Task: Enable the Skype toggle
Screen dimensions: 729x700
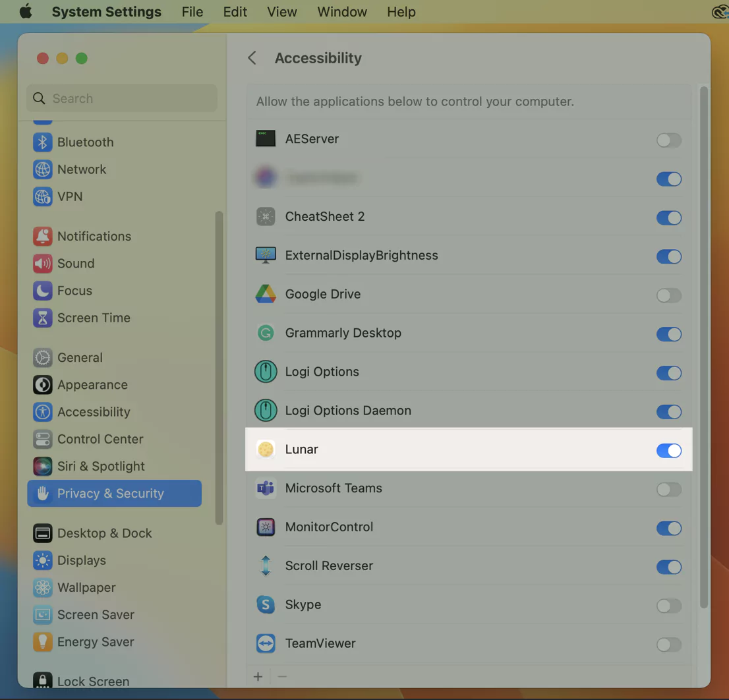Action: (x=668, y=606)
